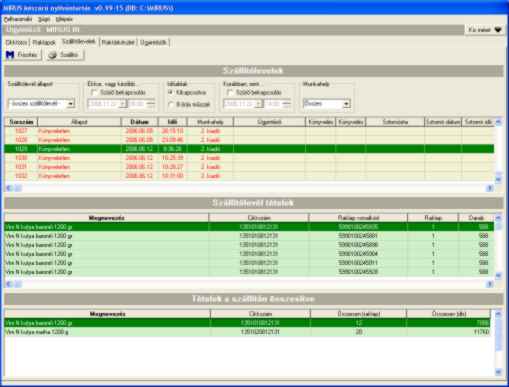Viewport: 509px width, 387px height.
Task: Click the Darab column header
Action: coord(476,218)
